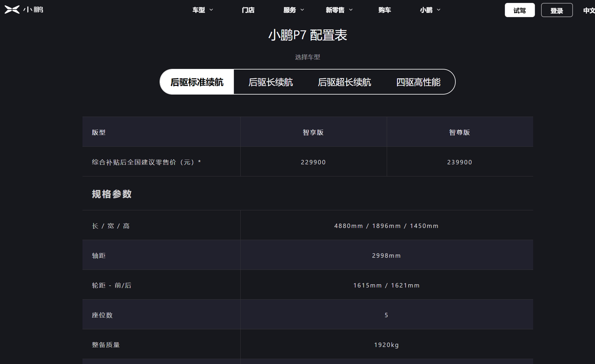This screenshot has width=595, height=364.
Task: Click the wheelbase value 2998mm
Action: [x=386, y=256]
